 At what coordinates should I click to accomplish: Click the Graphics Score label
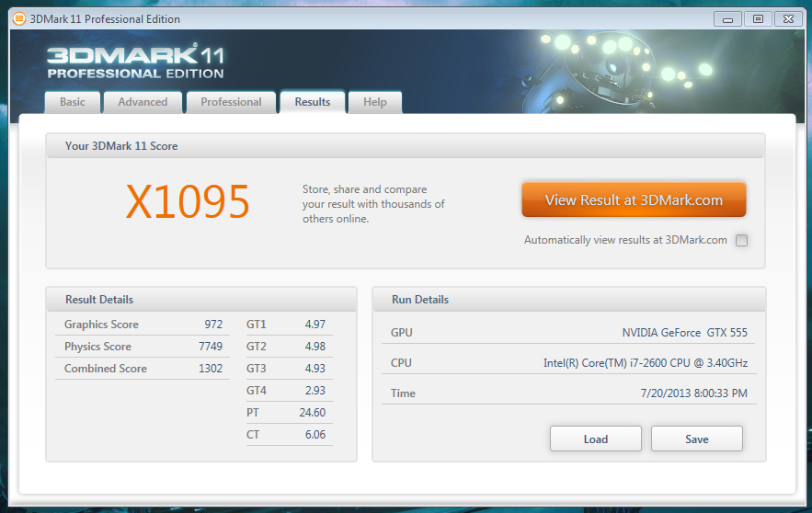101,325
